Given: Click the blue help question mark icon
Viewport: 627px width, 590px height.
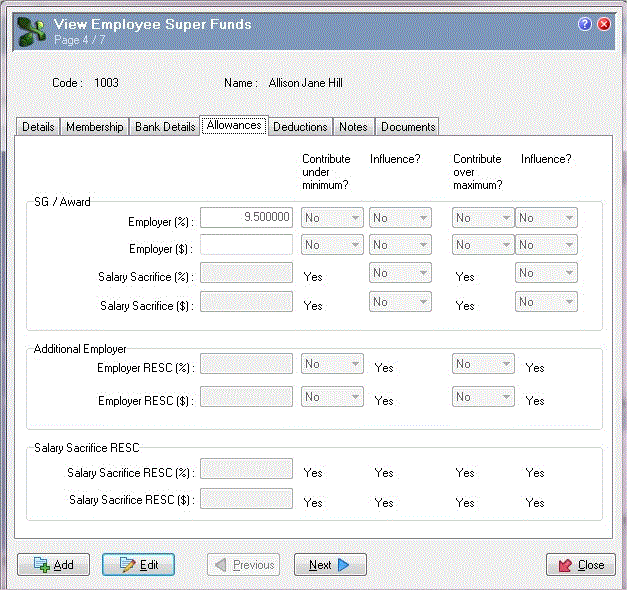Looking at the screenshot, I should (585, 24).
